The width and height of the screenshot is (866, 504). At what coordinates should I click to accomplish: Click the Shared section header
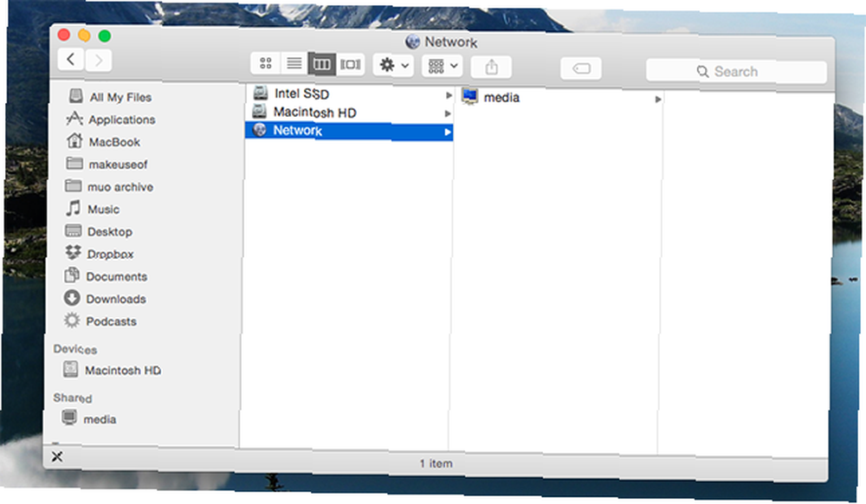click(73, 397)
